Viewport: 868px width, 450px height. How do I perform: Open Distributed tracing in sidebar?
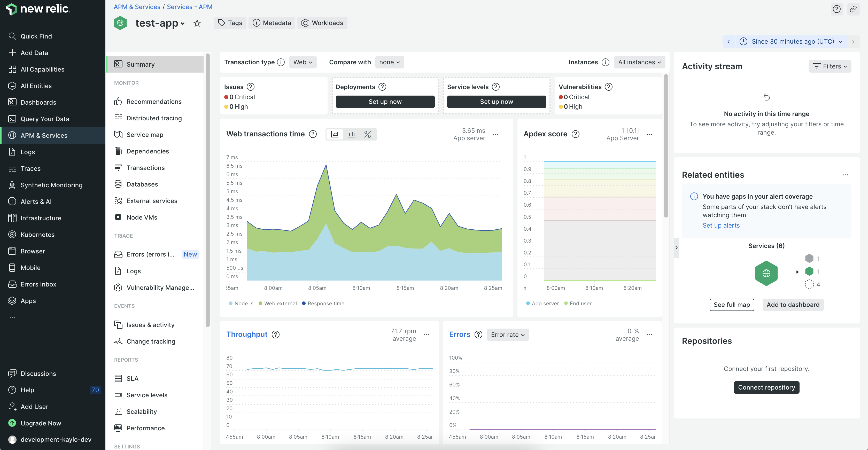tap(154, 118)
